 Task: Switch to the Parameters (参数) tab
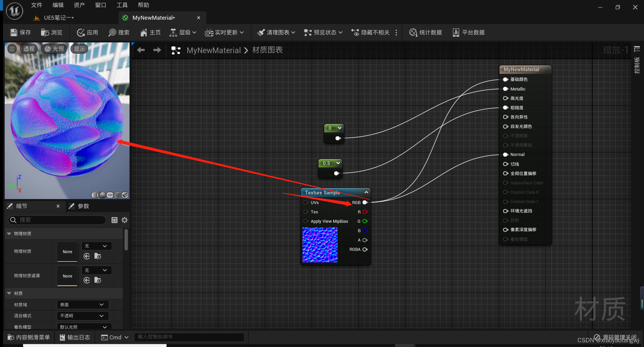[x=79, y=206]
